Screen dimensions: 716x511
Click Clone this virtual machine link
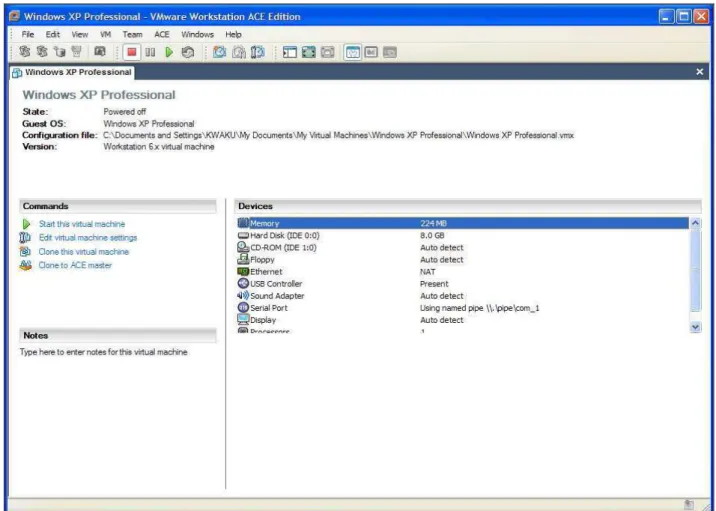point(84,252)
